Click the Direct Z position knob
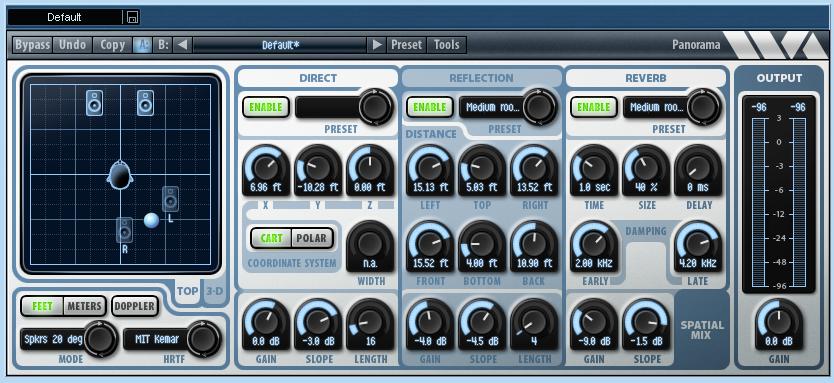 [370, 169]
